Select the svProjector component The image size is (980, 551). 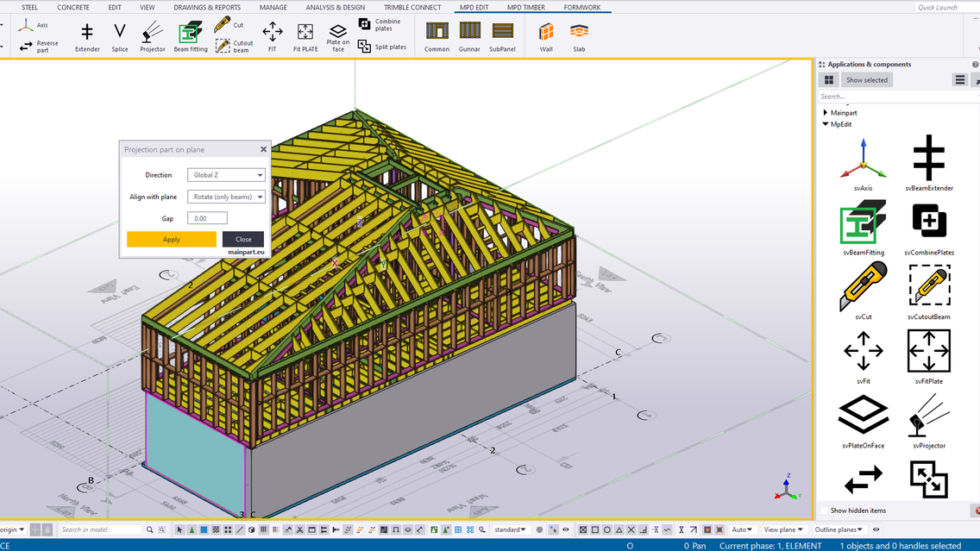929,422
